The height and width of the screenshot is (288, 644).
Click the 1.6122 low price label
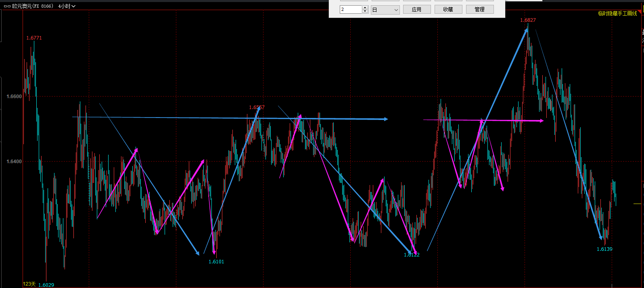[412, 255]
